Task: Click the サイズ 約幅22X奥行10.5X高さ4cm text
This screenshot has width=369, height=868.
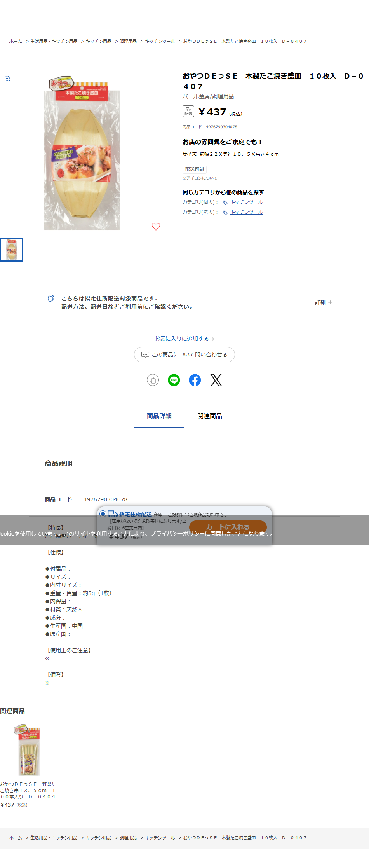Action: click(231, 154)
